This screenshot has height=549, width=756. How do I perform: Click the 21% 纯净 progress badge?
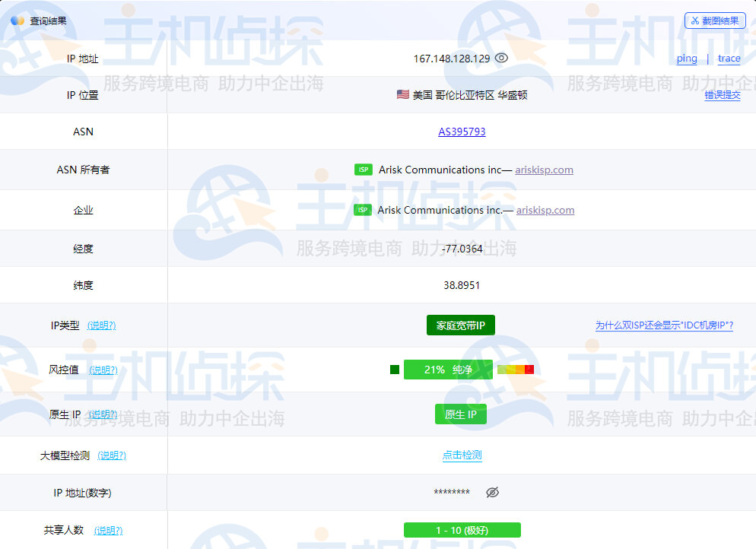[448, 369]
